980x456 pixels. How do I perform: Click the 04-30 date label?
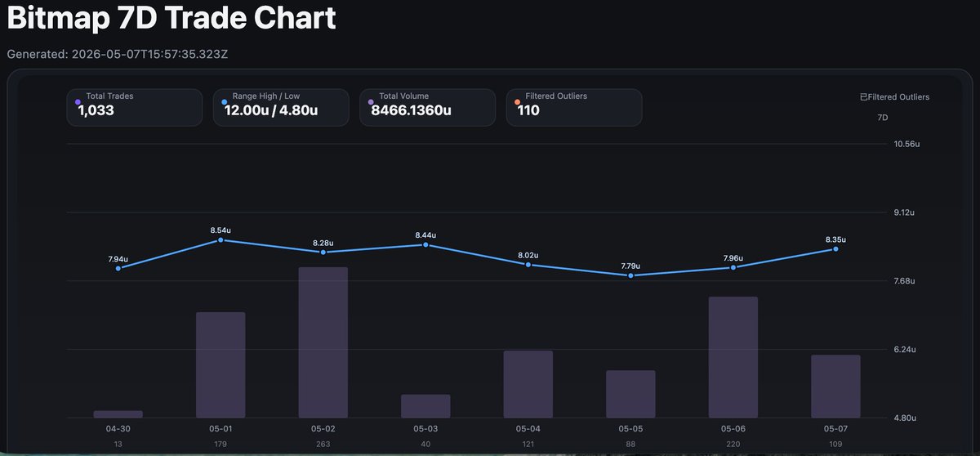tap(118, 429)
